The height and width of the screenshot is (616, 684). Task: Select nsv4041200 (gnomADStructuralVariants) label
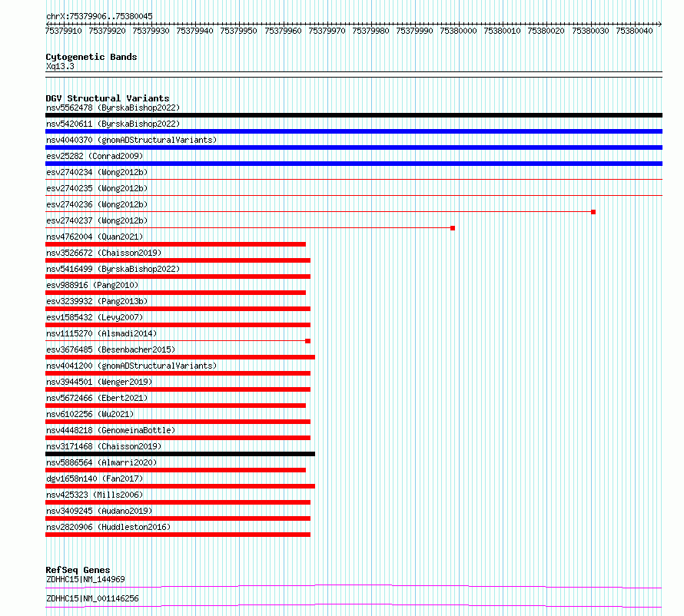coord(131,366)
